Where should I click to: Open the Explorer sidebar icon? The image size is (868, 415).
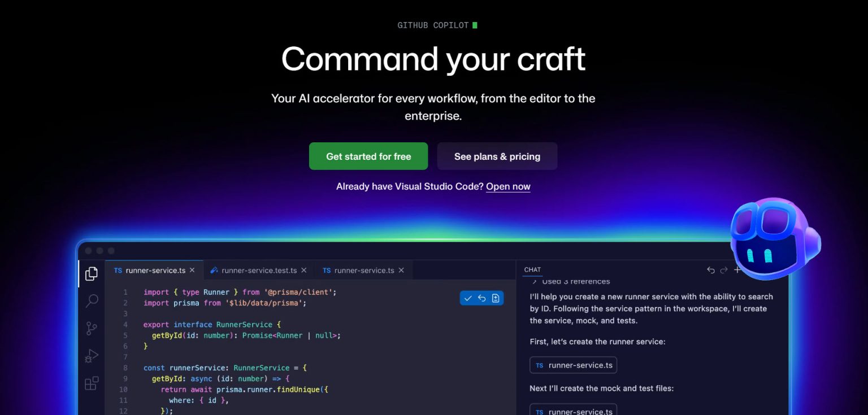(x=92, y=273)
